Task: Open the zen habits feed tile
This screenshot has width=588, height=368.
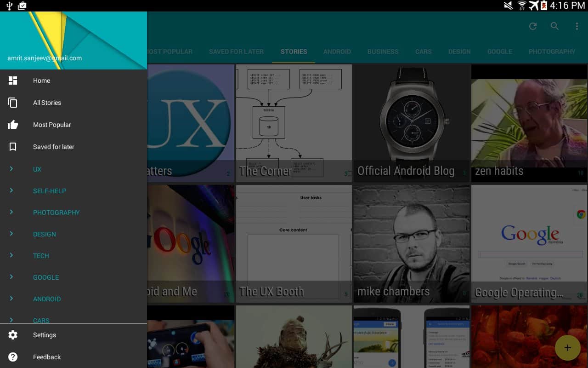Action: click(x=529, y=123)
